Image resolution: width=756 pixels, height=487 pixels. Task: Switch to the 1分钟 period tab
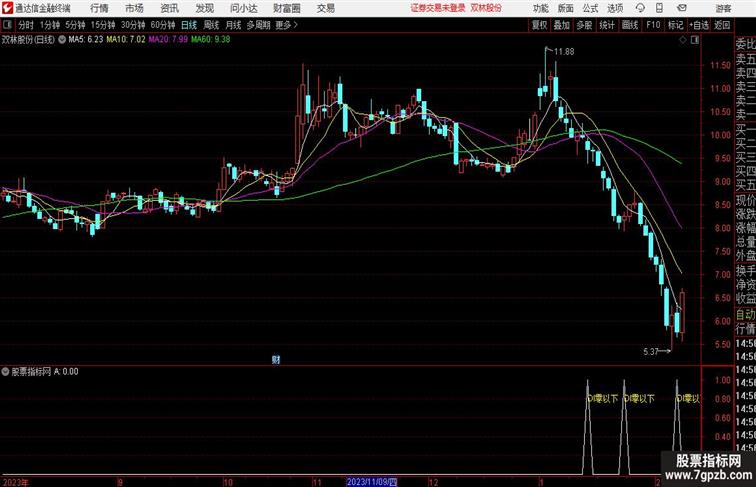point(49,25)
